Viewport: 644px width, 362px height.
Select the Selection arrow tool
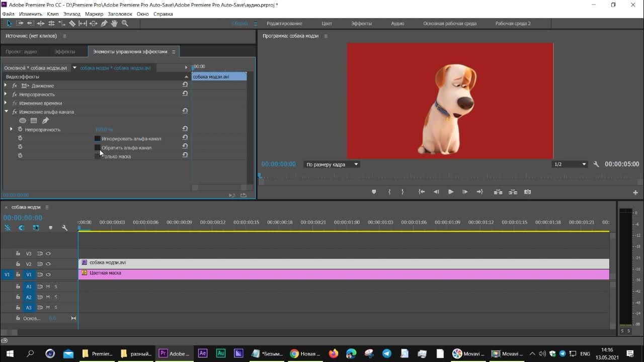click(x=10, y=23)
